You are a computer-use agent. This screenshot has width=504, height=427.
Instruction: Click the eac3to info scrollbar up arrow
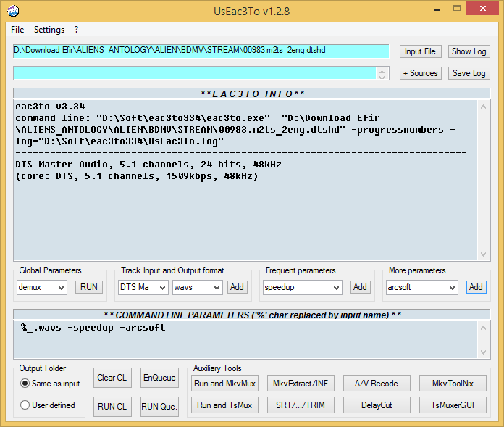483,107
